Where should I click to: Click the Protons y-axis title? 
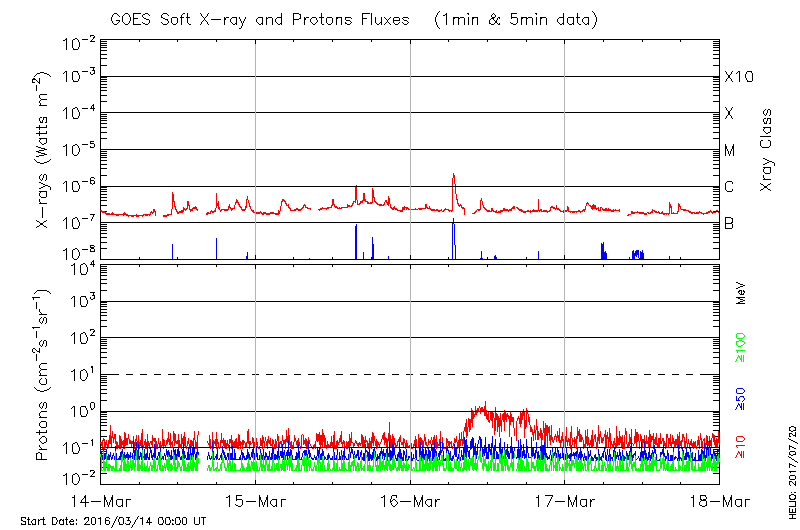click(x=43, y=375)
